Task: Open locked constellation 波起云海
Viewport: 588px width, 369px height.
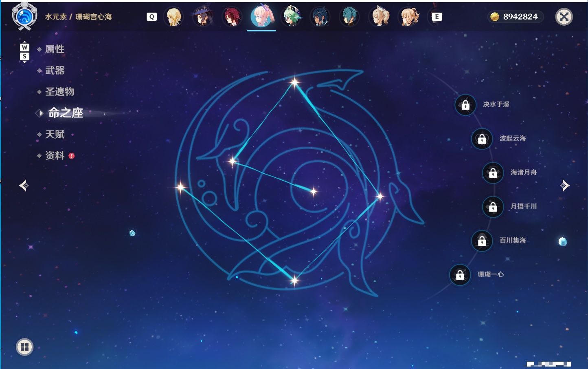Action: coord(482,139)
